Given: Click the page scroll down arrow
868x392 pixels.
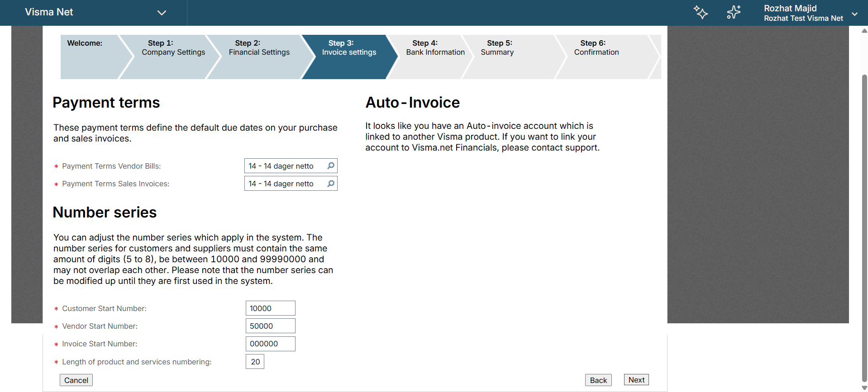Looking at the screenshot, I should pos(864,388).
